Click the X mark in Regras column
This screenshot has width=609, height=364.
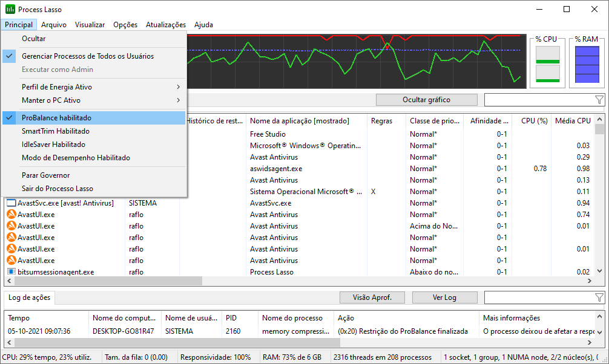[374, 192]
